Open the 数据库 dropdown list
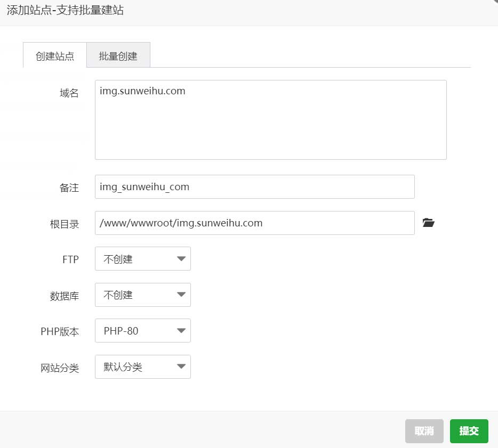This screenshot has width=498, height=448. [x=142, y=295]
